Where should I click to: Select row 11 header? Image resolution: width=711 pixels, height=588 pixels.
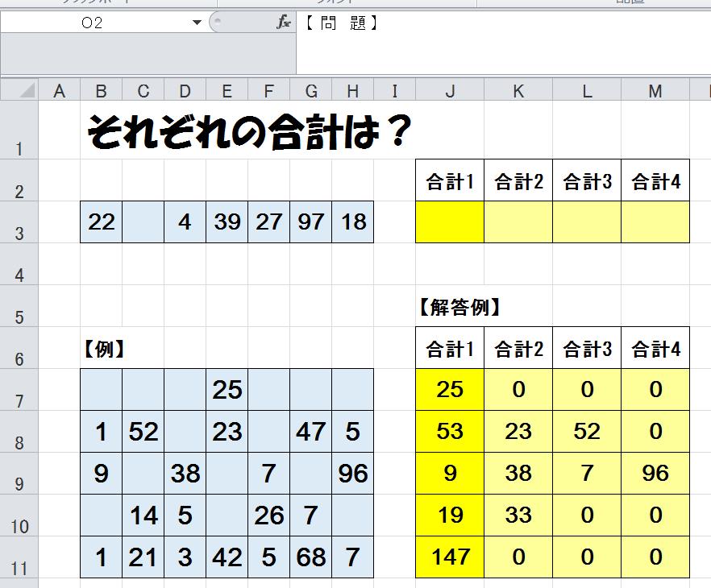19,557
